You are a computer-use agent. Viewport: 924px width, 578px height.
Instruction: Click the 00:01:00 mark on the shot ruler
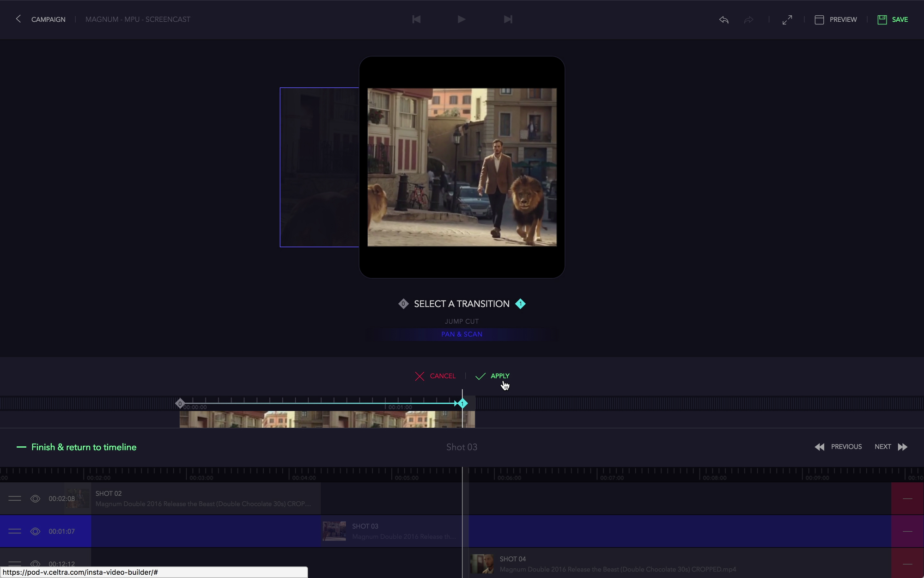tap(400, 407)
